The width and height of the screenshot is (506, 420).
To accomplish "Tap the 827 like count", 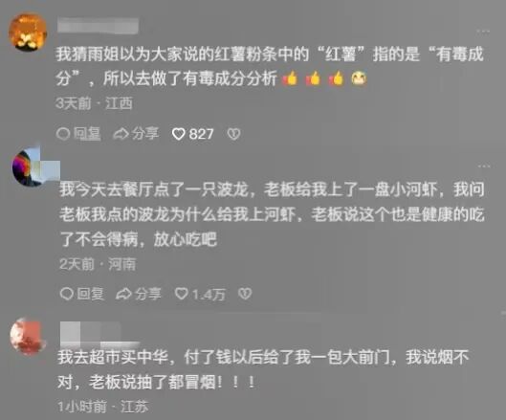I will pos(201,134).
